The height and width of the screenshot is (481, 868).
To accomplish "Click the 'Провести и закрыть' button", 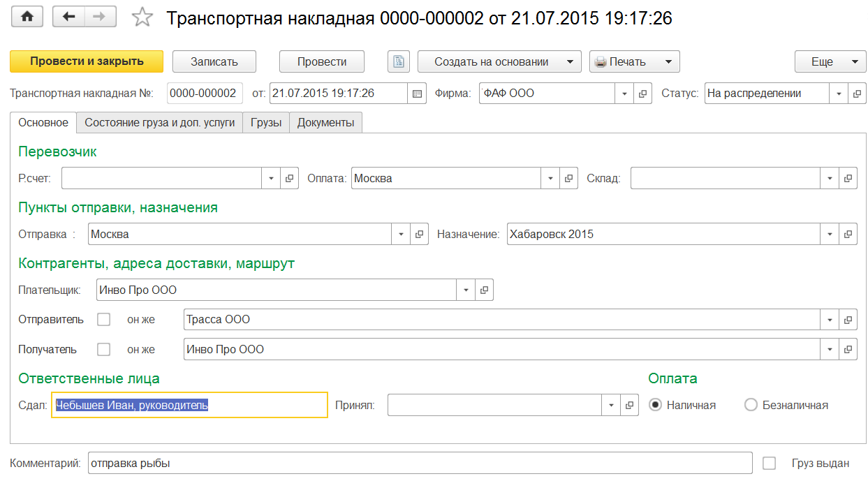I will coord(87,61).
